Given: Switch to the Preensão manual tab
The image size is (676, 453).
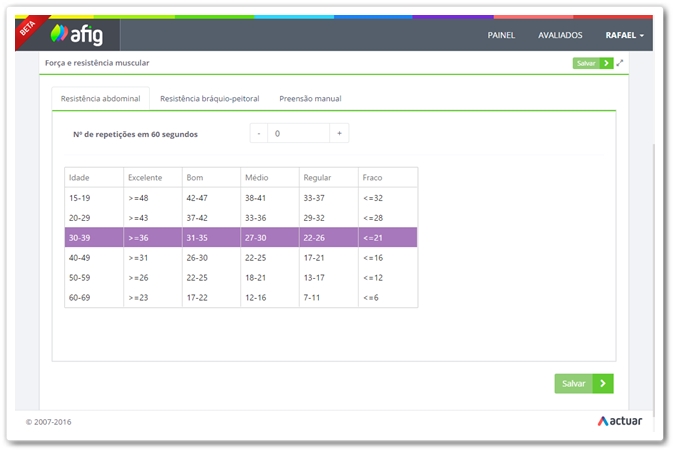Looking at the screenshot, I should (x=310, y=99).
